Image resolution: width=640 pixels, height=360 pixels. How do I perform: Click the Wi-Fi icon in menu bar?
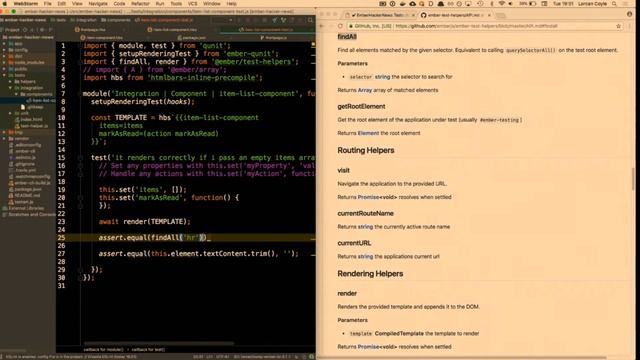(x=502, y=4)
